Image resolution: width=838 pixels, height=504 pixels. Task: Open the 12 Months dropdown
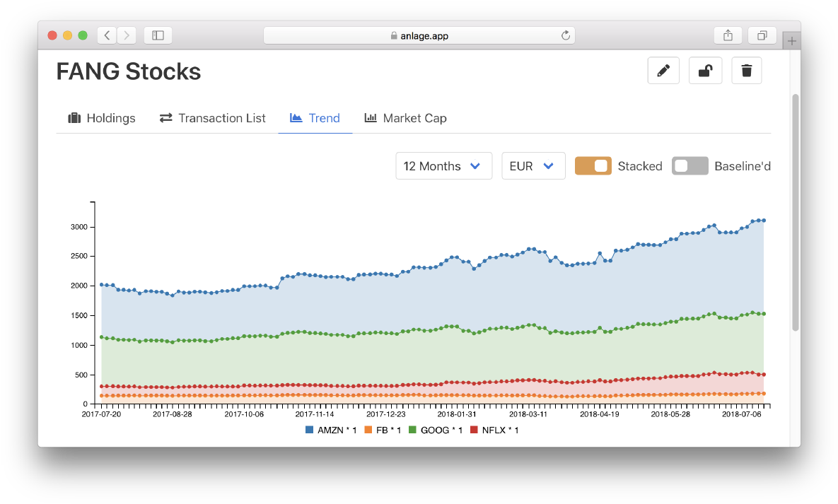point(443,165)
